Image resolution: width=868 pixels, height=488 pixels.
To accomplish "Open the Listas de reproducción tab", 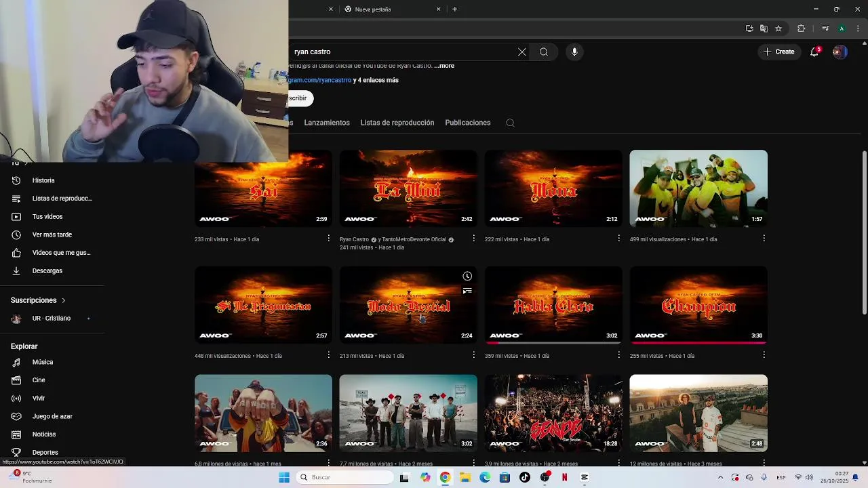I will (397, 123).
